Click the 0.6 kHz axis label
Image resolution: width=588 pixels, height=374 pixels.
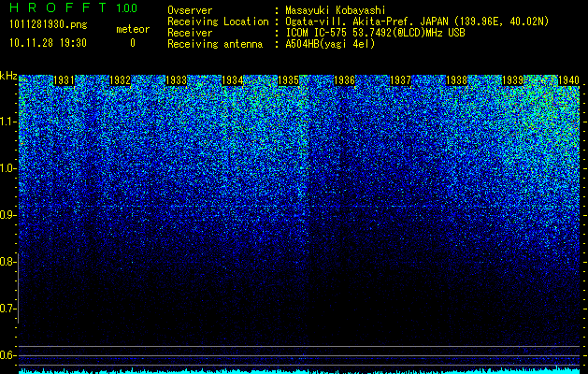(x=7, y=355)
